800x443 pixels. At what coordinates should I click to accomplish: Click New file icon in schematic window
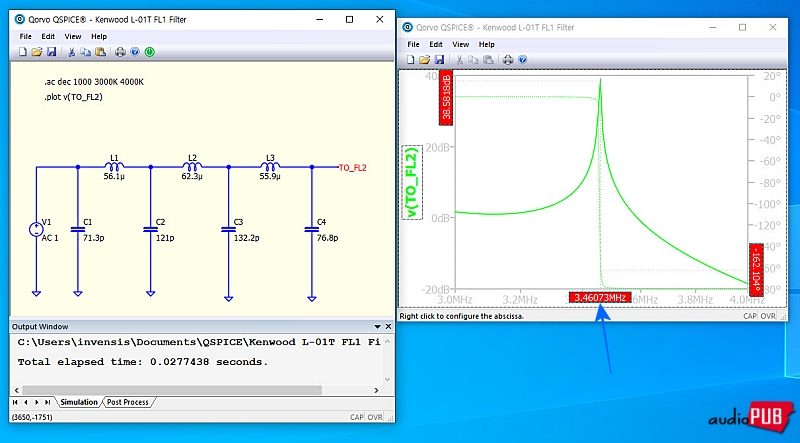point(22,52)
